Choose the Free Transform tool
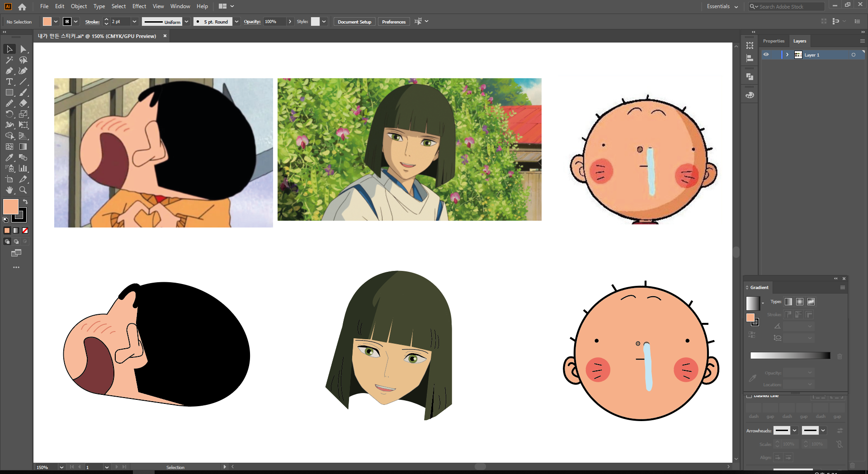The image size is (868, 474). (x=24, y=125)
